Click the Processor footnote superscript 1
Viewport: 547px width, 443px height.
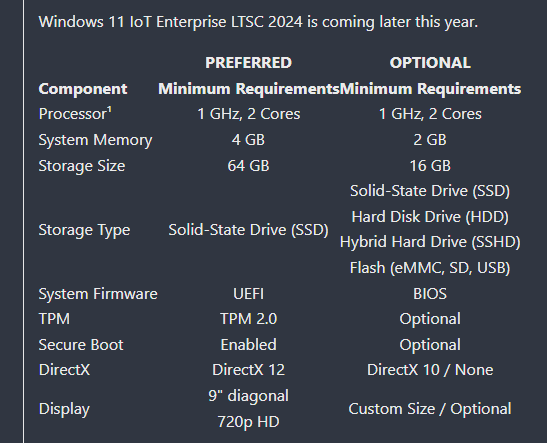(x=110, y=110)
